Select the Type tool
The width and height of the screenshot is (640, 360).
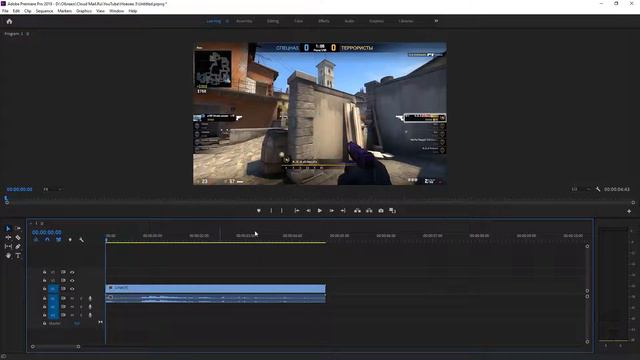[18, 256]
